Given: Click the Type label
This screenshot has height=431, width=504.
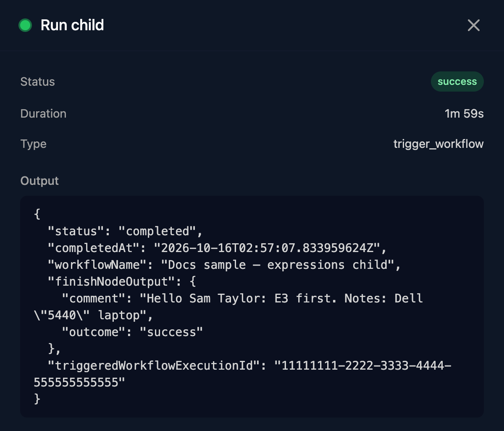Looking at the screenshot, I should pyautogui.click(x=33, y=144).
